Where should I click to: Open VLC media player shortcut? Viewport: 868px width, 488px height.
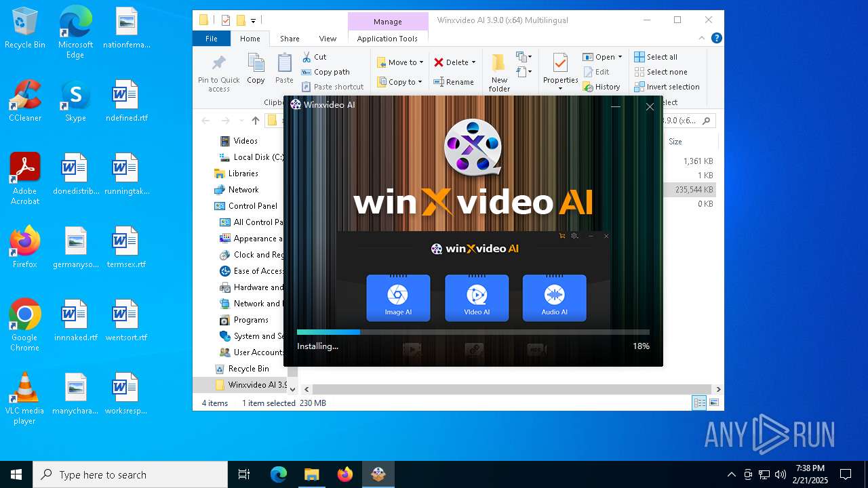tap(24, 398)
